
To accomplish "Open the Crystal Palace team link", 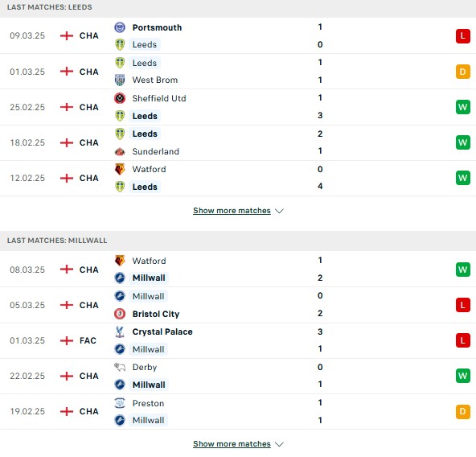I will 162,331.
